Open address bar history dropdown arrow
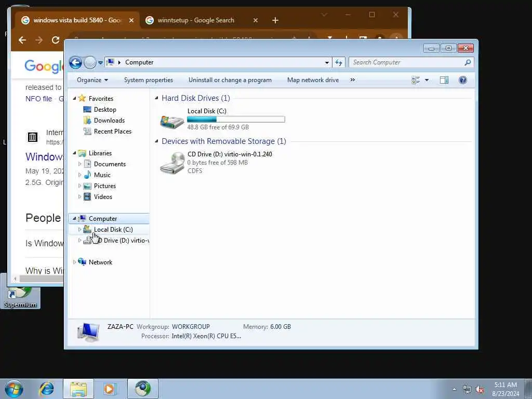Image resolution: width=532 pixels, height=399 pixels. (x=327, y=62)
